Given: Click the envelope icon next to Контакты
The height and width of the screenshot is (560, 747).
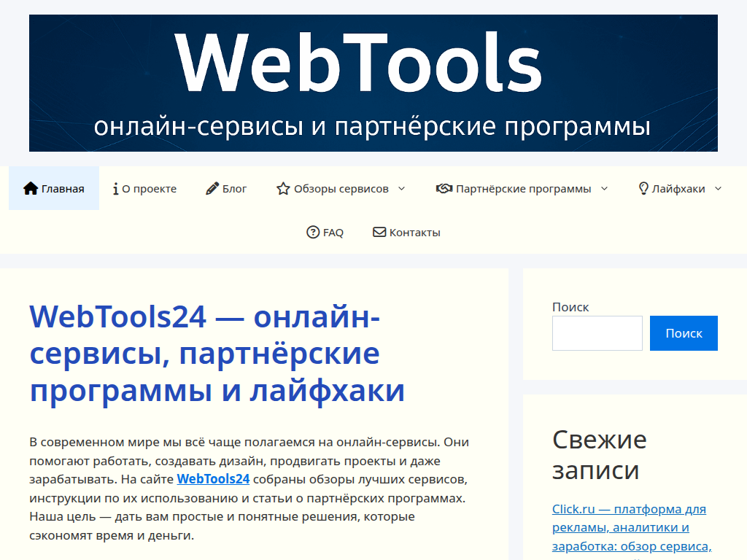Looking at the screenshot, I should pyautogui.click(x=379, y=232).
